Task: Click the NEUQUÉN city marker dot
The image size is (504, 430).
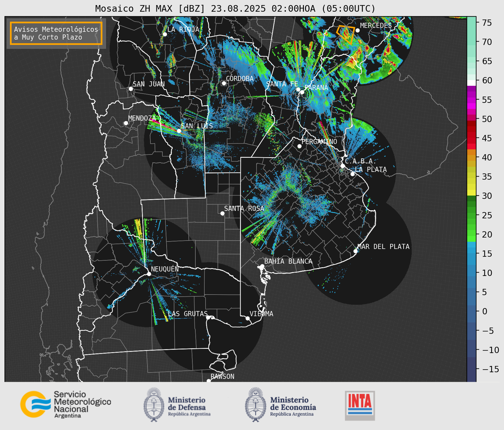Action: click(149, 274)
